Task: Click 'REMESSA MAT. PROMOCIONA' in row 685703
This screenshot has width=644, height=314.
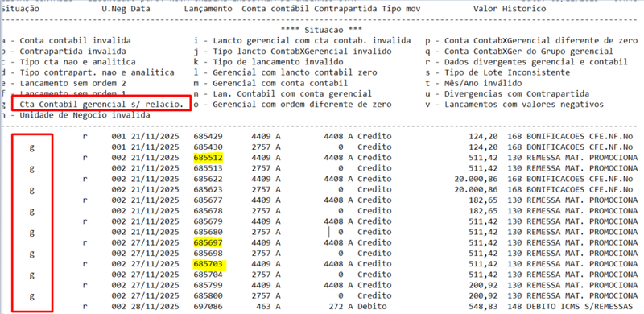Action: [582, 264]
